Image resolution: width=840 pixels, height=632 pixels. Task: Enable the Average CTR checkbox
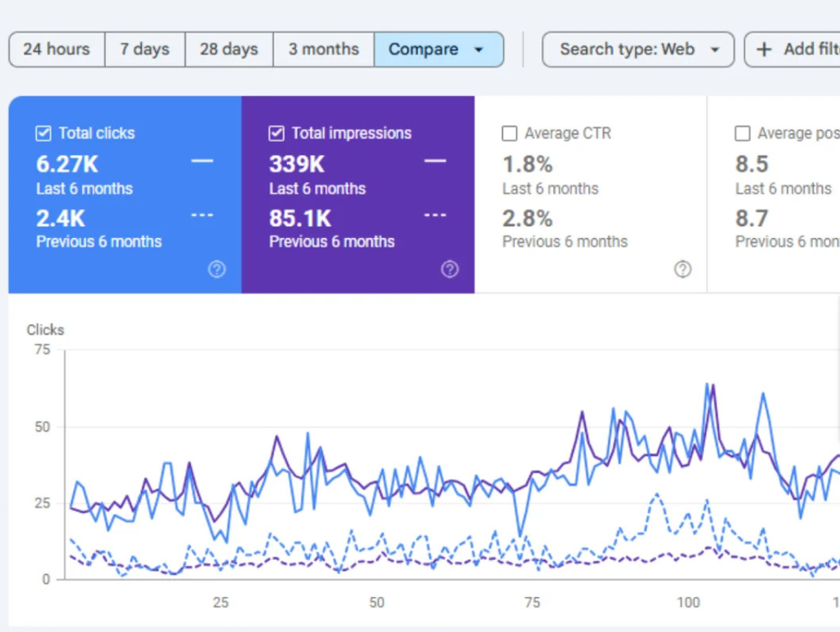(509, 133)
